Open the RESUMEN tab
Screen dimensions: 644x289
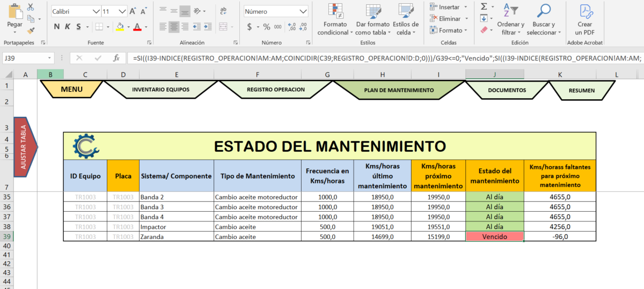pyautogui.click(x=581, y=91)
